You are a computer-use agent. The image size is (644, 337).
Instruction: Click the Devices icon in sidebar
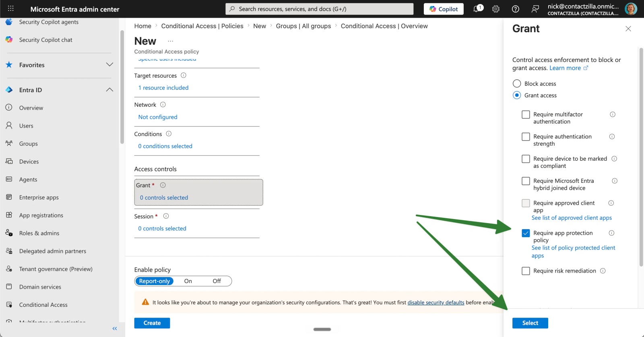[9, 161]
